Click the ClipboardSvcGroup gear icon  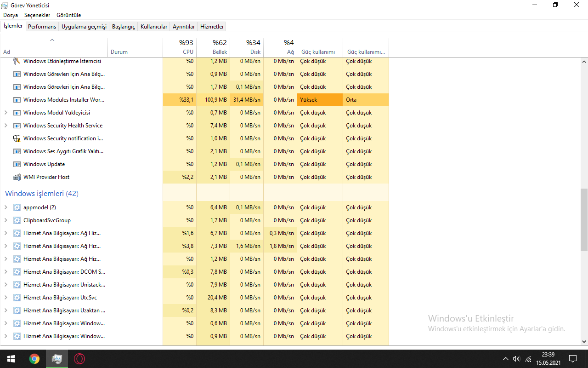click(x=17, y=220)
